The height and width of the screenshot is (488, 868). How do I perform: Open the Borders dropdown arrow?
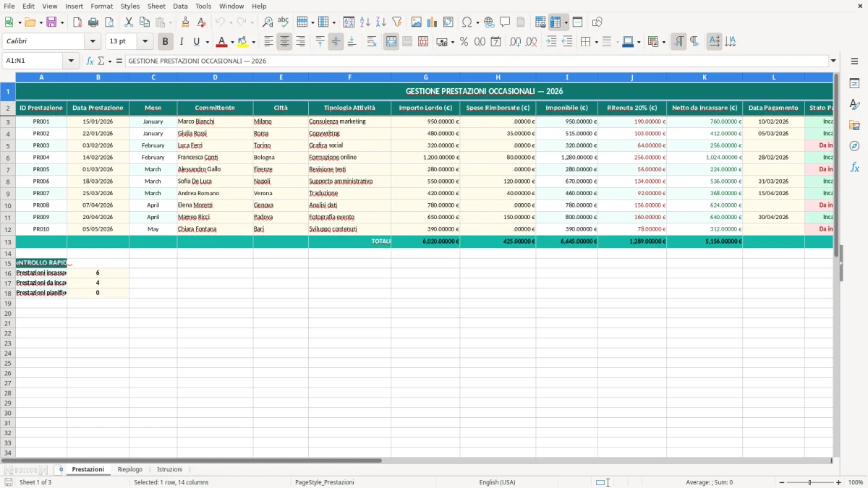tap(596, 42)
